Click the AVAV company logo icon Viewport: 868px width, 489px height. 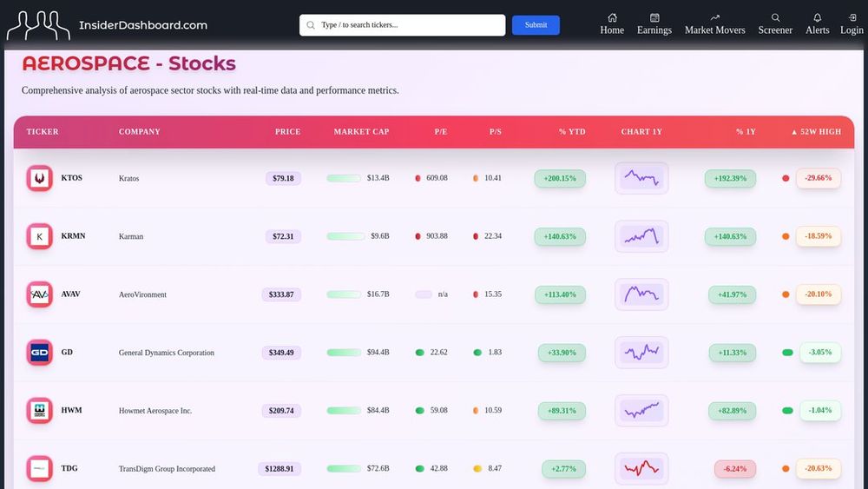(39, 294)
